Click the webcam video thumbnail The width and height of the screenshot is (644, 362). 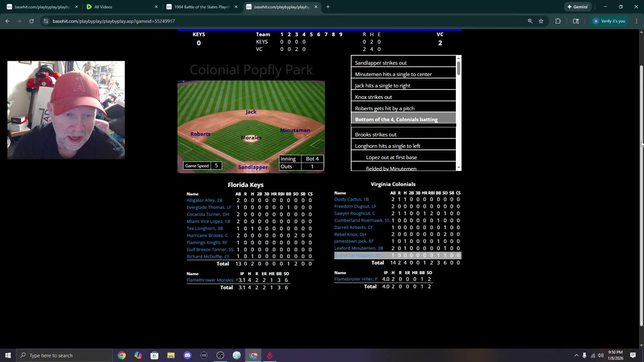[x=66, y=110]
